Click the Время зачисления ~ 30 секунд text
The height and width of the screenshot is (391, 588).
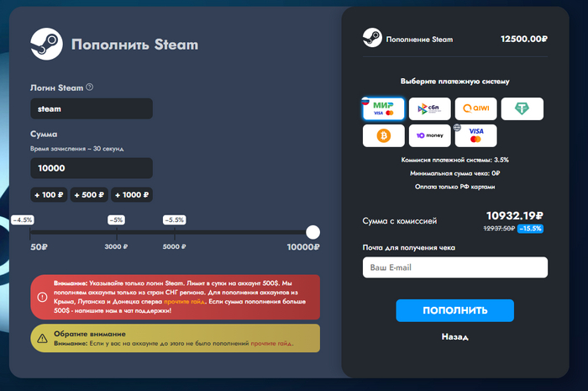77,149
